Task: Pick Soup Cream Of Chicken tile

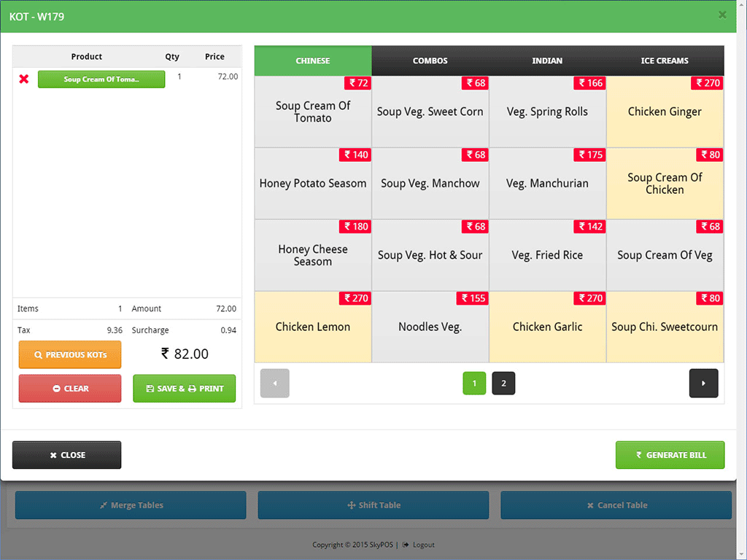Action: point(665,184)
